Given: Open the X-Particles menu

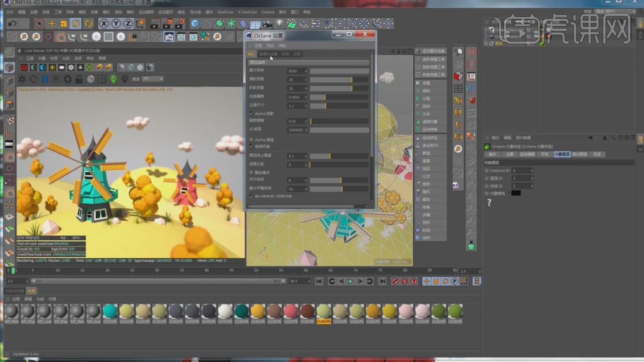Looking at the screenshot, I should click(247, 12).
